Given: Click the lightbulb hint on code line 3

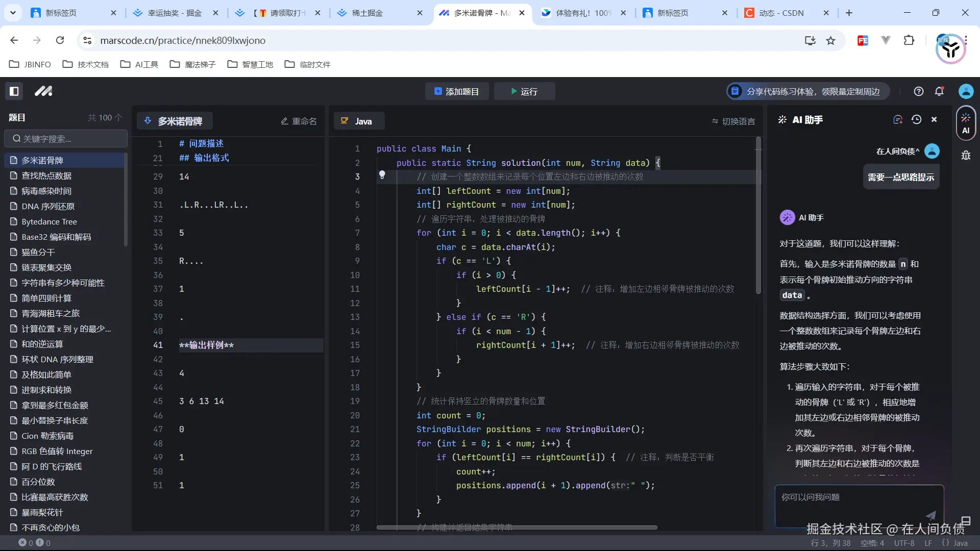Looking at the screenshot, I should pos(382,175).
